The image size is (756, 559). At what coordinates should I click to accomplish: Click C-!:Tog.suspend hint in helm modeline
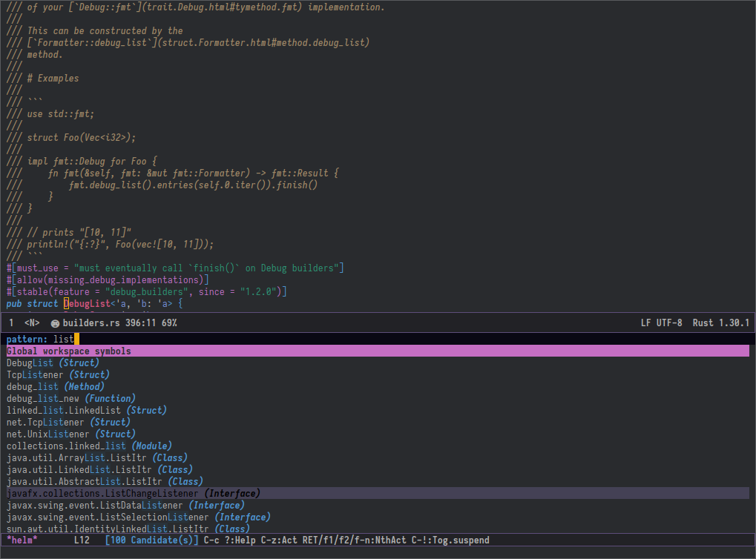tap(450, 540)
